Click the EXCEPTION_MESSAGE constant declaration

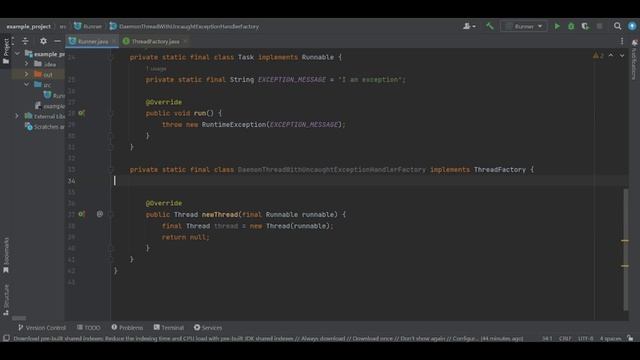292,80
